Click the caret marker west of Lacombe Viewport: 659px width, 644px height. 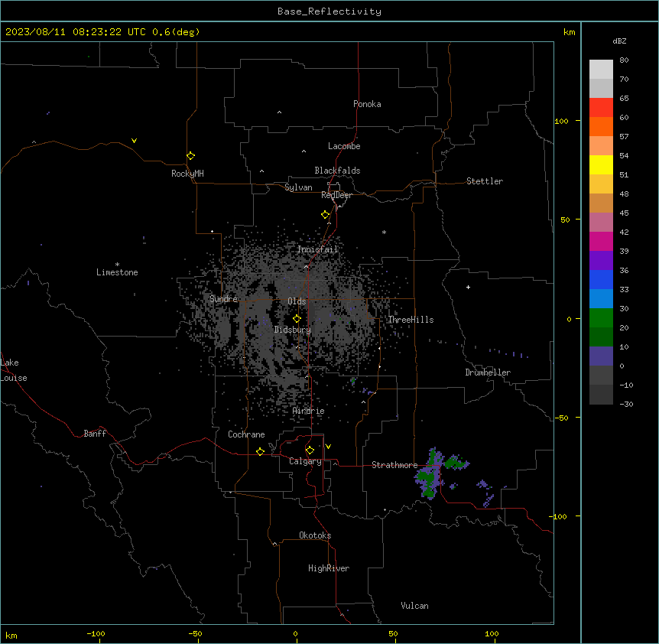point(304,151)
